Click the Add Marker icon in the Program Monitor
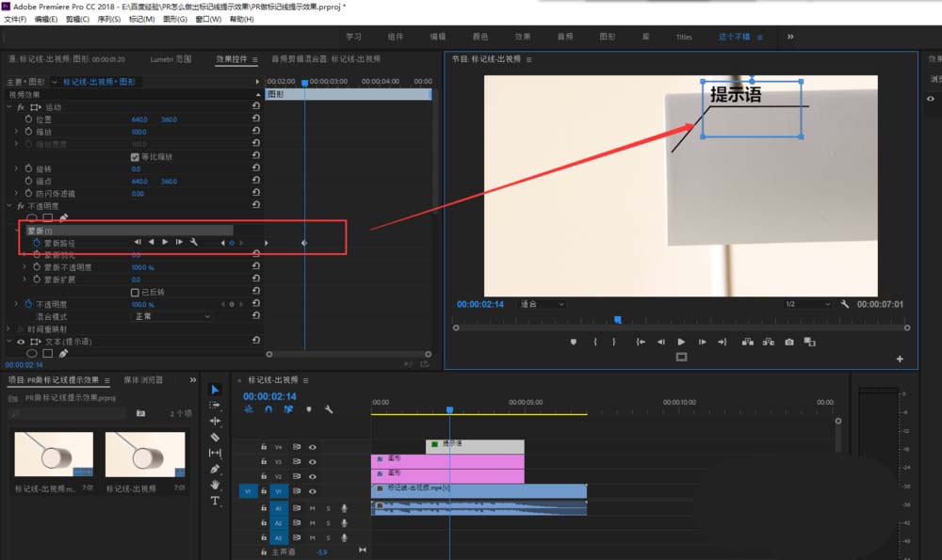Viewport: 942px width, 560px height. (573, 342)
